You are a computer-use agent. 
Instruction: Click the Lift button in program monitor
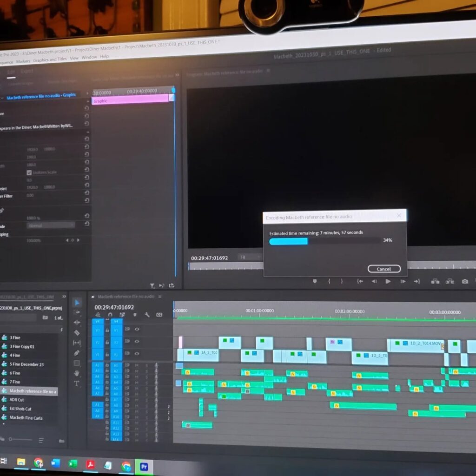[435, 281]
